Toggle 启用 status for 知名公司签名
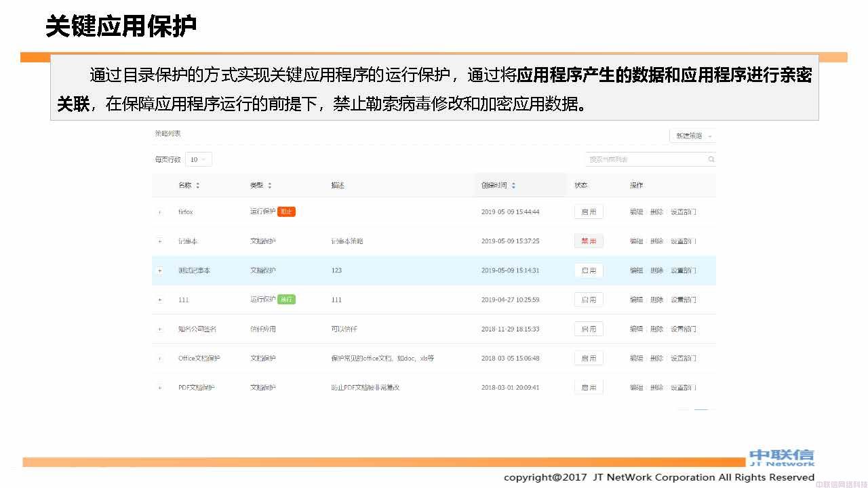Viewport: 868px width, 488px height. (x=589, y=329)
